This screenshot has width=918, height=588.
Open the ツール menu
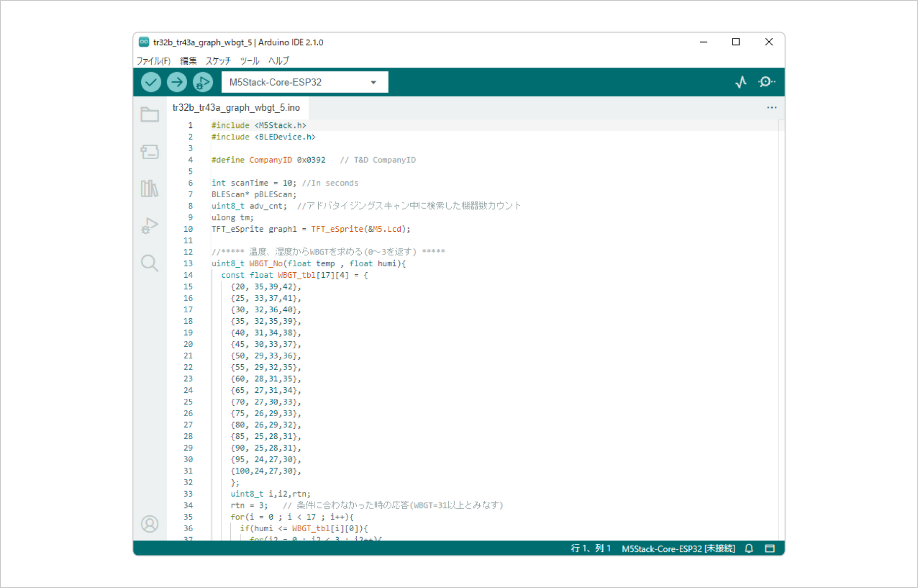click(250, 61)
